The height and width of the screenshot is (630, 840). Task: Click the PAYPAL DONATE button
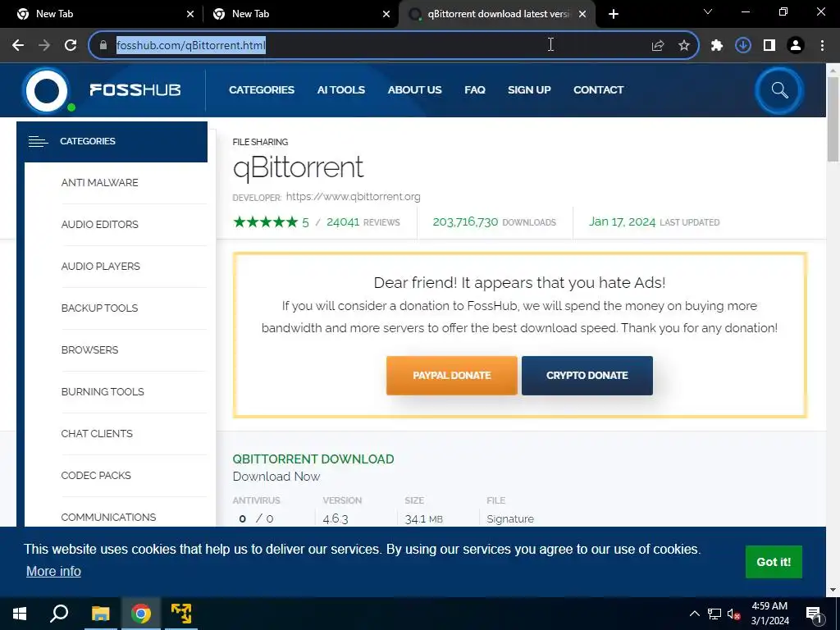pos(452,376)
